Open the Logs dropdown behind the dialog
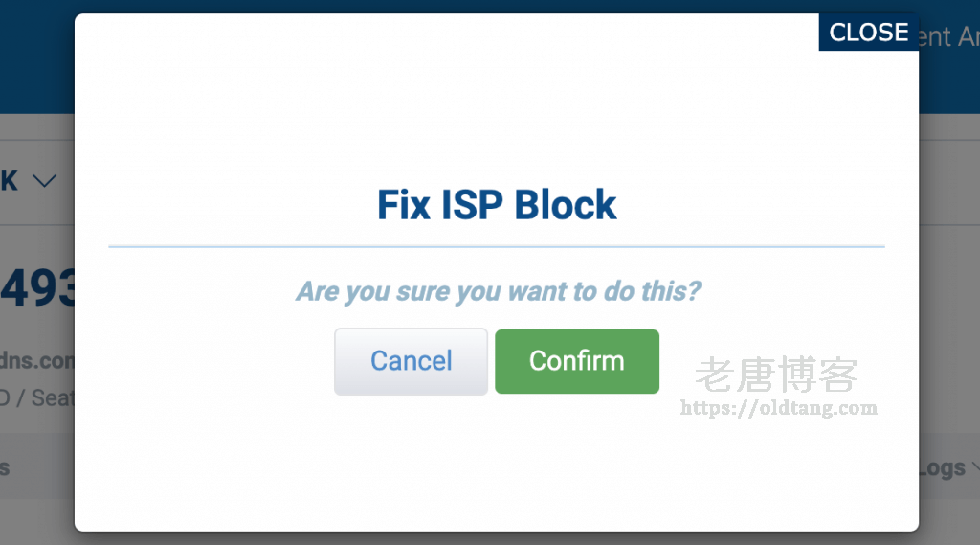980x545 pixels. point(943,467)
